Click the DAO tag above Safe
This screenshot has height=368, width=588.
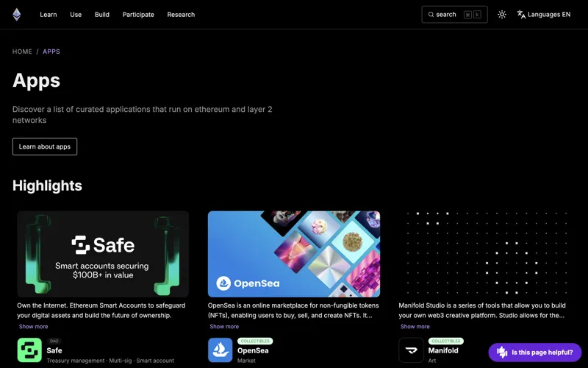tap(54, 341)
